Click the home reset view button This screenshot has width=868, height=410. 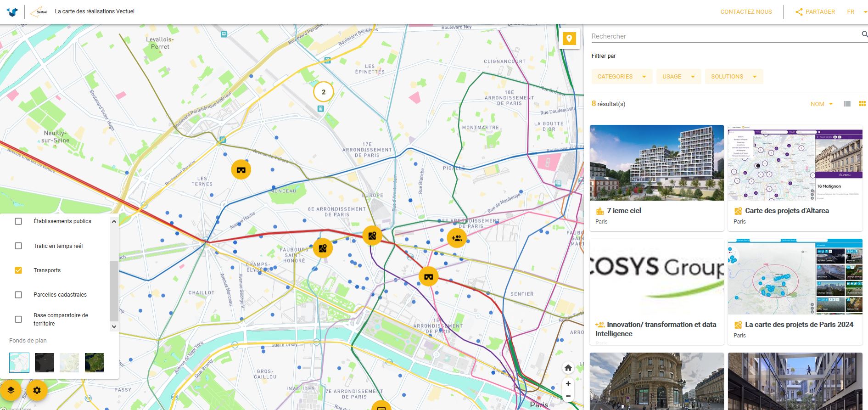pos(568,368)
